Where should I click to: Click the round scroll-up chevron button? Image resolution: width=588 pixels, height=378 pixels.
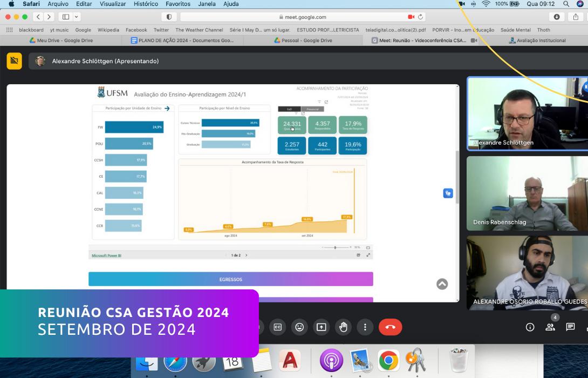(x=442, y=284)
